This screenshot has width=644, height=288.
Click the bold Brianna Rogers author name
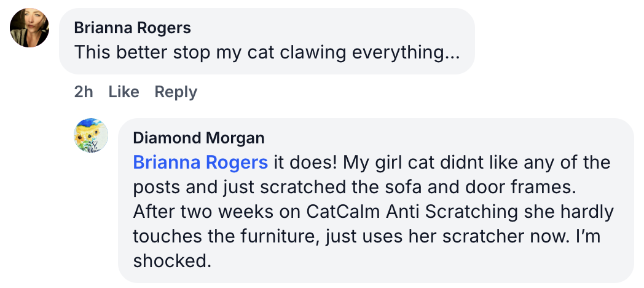[132, 28]
